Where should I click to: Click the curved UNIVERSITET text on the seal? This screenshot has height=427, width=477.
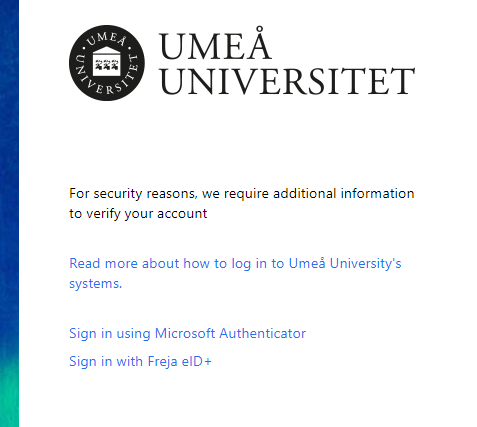(x=107, y=78)
